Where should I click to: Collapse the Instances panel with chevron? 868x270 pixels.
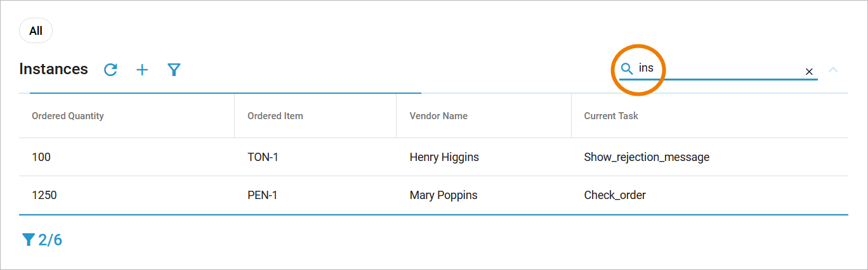(833, 70)
